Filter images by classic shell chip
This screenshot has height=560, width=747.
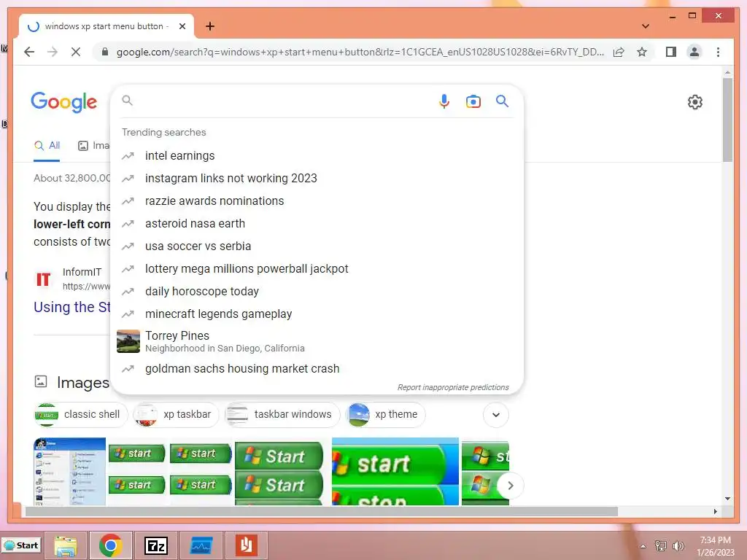(x=81, y=414)
